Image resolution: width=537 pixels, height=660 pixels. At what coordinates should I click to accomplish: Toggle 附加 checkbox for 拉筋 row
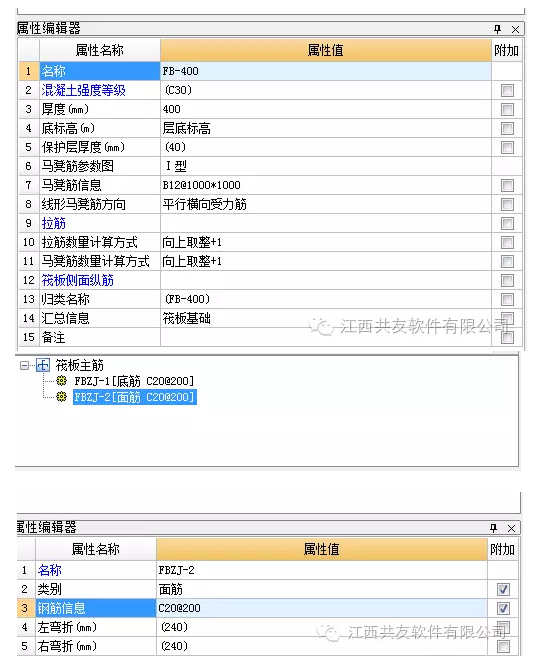tap(508, 224)
